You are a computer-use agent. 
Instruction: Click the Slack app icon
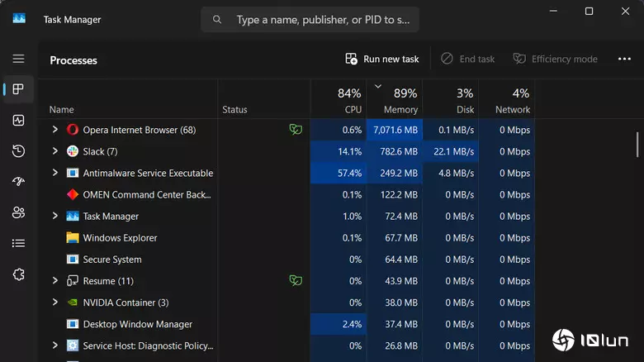pyautogui.click(x=73, y=151)
